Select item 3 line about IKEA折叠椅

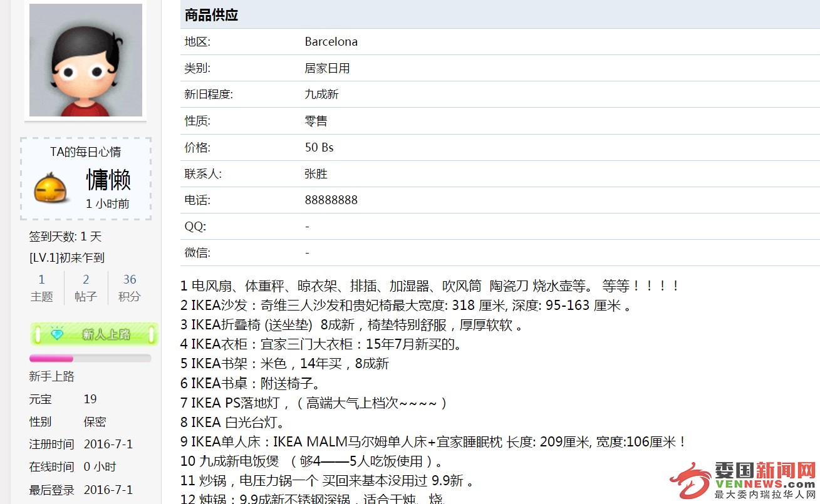click(351, 325)
